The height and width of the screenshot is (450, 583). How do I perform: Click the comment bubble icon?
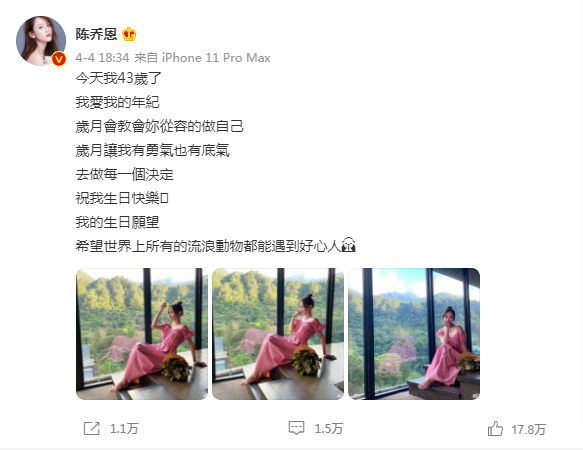[x=296, y=428]
